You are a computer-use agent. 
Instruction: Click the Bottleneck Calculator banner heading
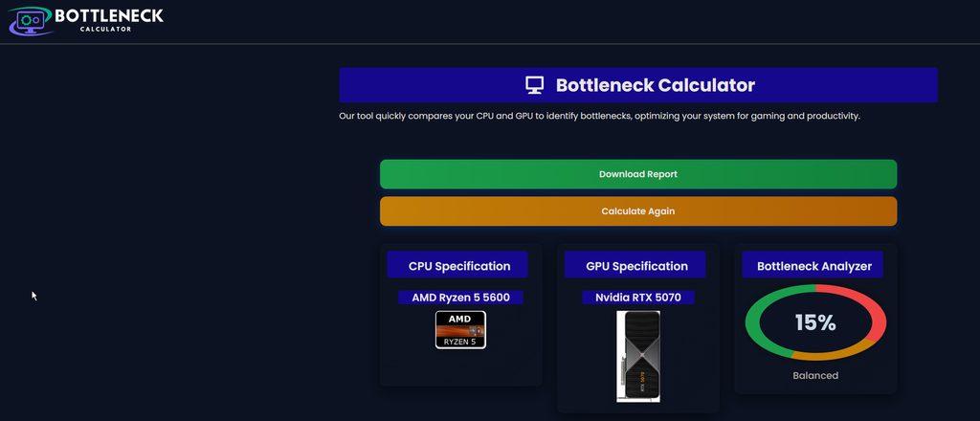pyautogui.click(x=655, y=85)
